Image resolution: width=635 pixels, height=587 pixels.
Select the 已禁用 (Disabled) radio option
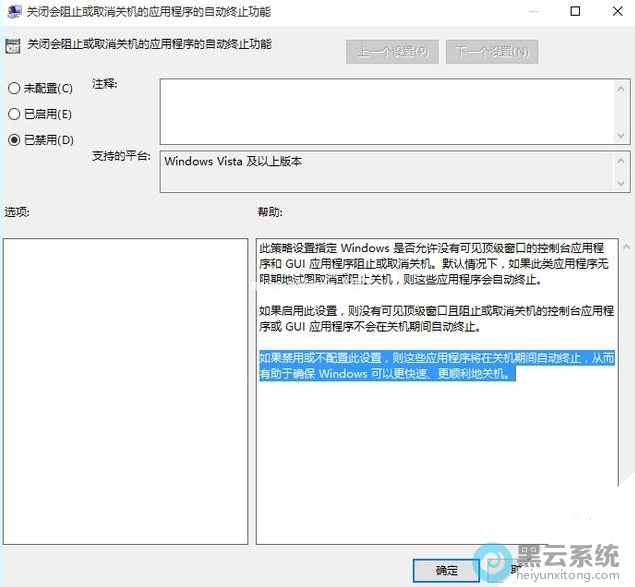[x=14, y=140]
